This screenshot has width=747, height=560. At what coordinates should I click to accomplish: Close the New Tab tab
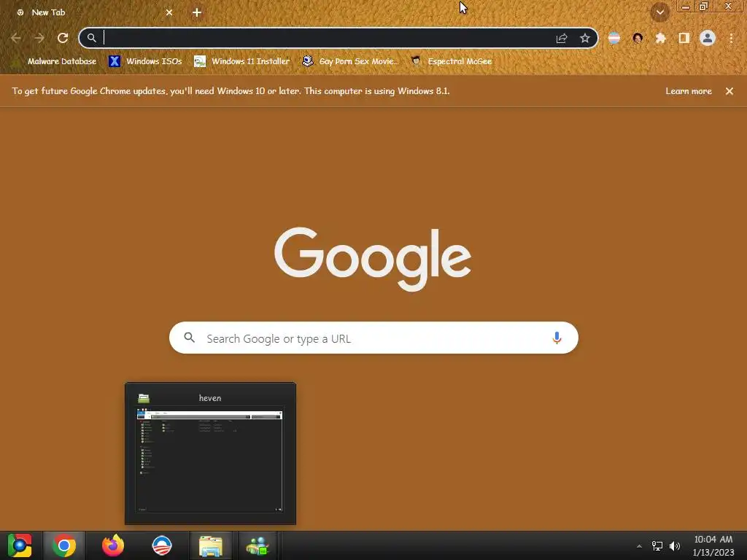pyautogui.click(x=169, y=12)
